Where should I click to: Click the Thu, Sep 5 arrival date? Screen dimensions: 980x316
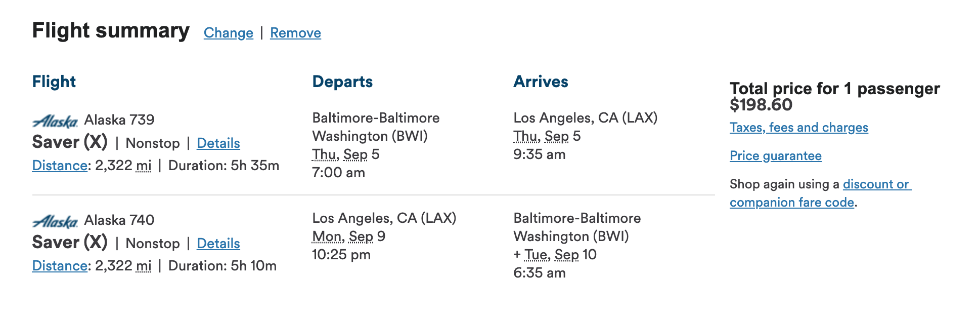[547, 136]
